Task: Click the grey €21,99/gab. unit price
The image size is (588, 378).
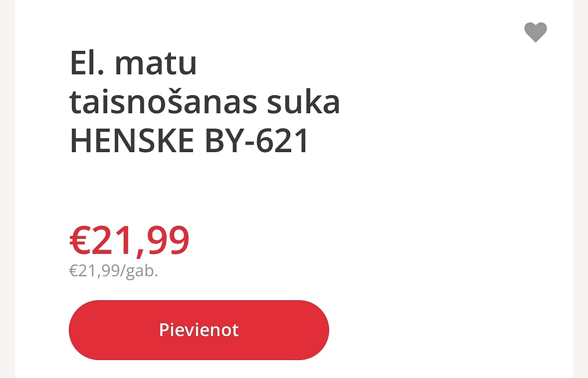Action: pos(114,271)
